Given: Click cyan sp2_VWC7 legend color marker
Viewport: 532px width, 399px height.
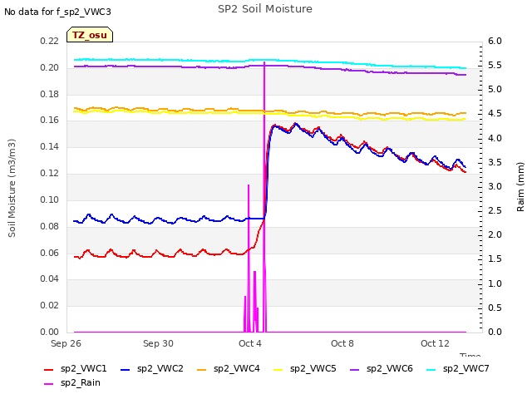Looking at the screenshot, I should coord(431,370).
